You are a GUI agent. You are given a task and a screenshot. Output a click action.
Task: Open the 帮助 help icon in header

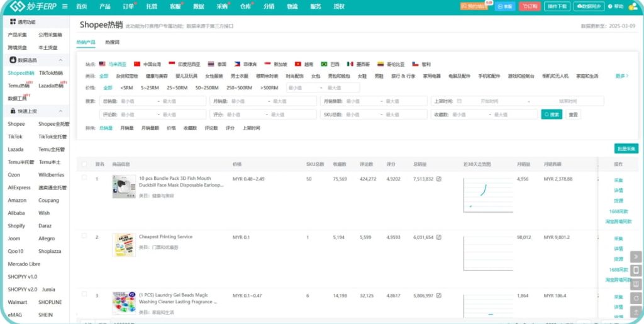(x=615, y=6)
